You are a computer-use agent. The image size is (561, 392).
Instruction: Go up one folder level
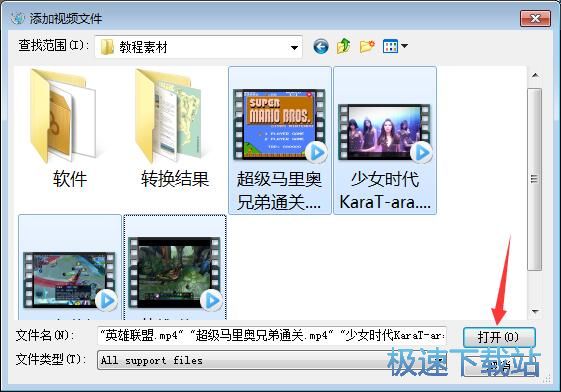(343, 46)
